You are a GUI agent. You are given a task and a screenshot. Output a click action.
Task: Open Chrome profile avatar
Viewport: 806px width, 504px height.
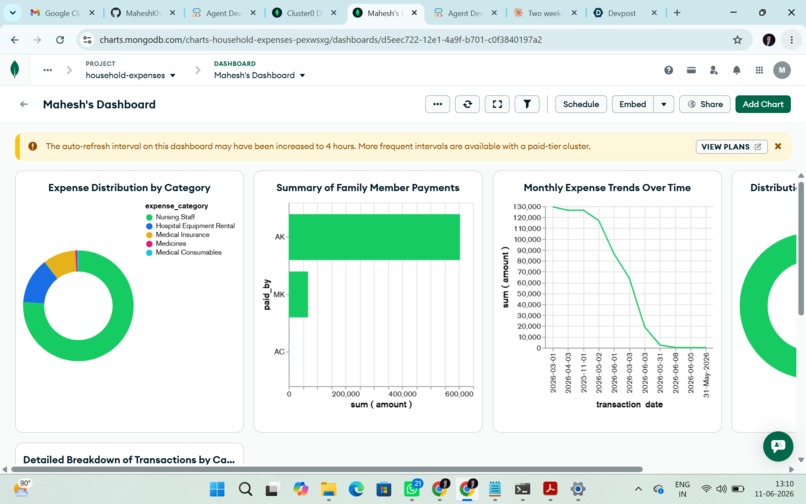coord(768,40)
